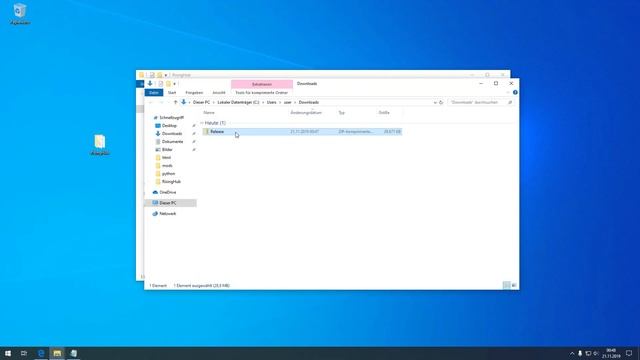Click the up arrow navigation button

click(x=176, y=102)
